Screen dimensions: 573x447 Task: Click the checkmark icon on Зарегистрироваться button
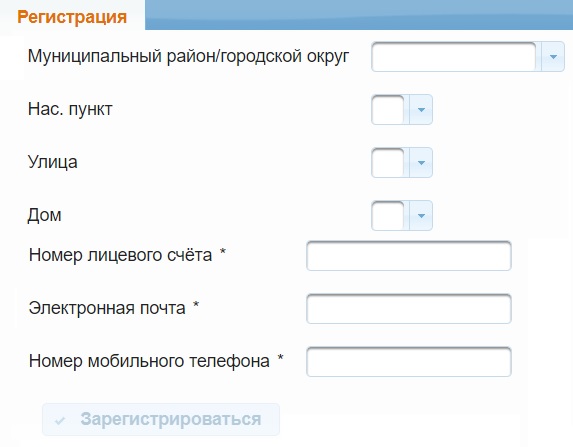(60, 421)
